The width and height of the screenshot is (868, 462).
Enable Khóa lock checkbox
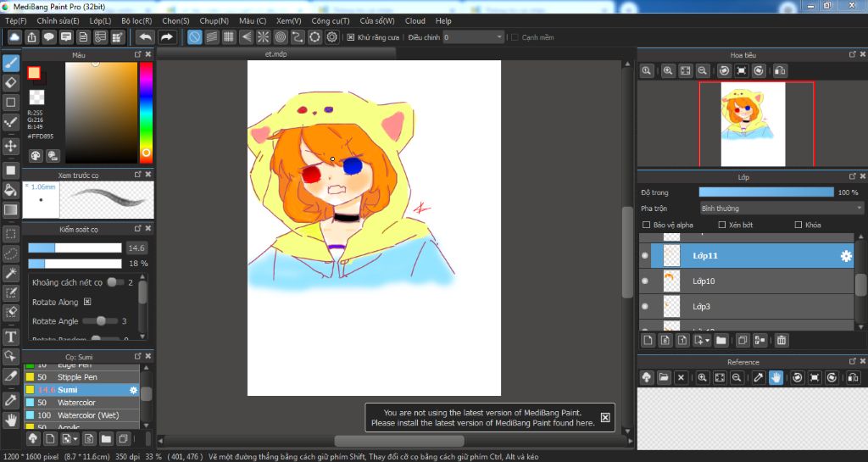798,225
